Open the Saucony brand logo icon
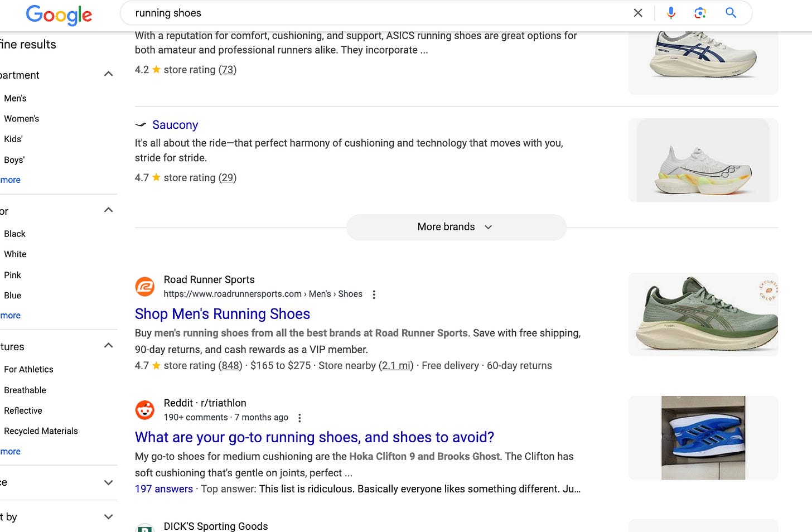This screenshot has width=812, height=532. (141, 125)
